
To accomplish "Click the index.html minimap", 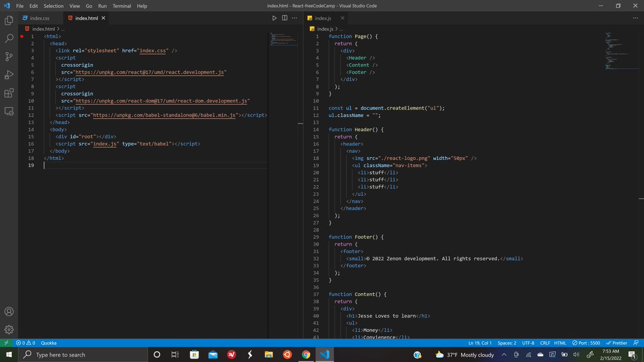I will pos(284,40).
